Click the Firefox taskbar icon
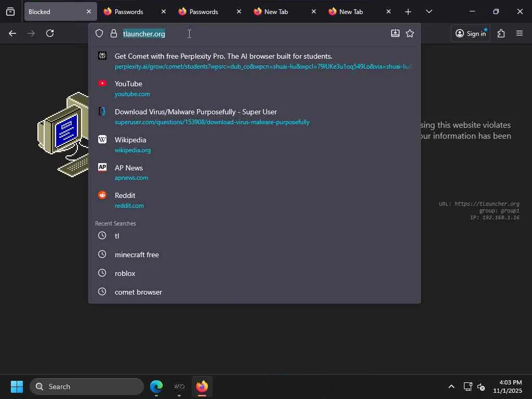The height and width of the screenshot is (399, 532). (x=202, y=387)
